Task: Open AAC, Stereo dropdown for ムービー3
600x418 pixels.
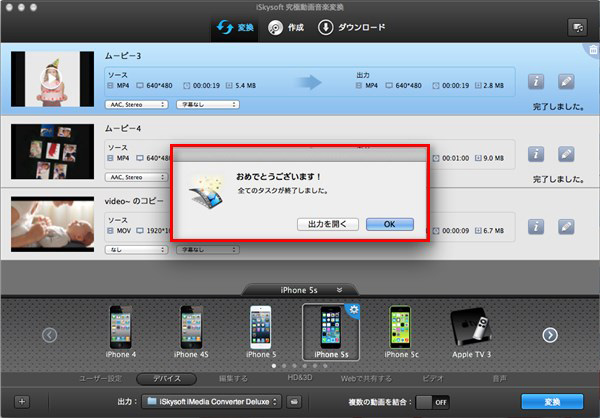Action: (x=137, y=104)
